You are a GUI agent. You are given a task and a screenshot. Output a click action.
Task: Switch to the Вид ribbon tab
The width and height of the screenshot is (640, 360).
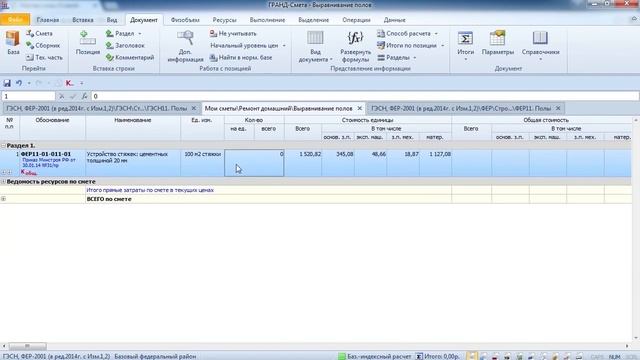click(x=112, y=20)
